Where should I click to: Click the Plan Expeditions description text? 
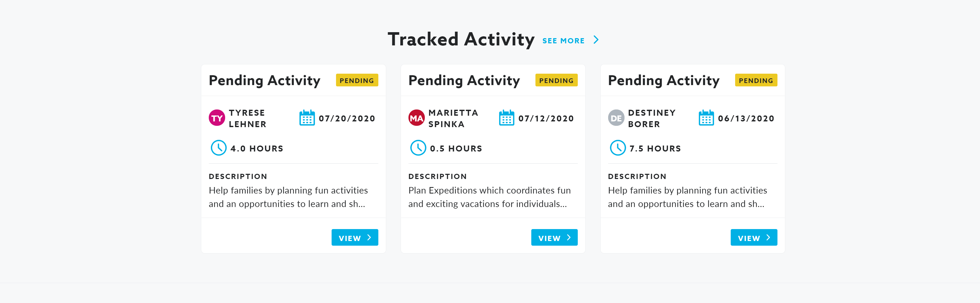click(x=489, y=197)
